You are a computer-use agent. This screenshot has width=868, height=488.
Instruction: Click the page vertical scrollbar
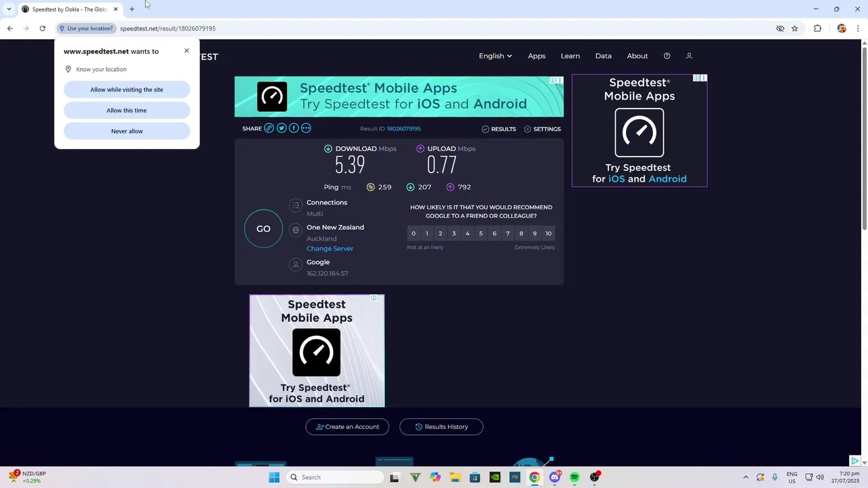point(864,139)
